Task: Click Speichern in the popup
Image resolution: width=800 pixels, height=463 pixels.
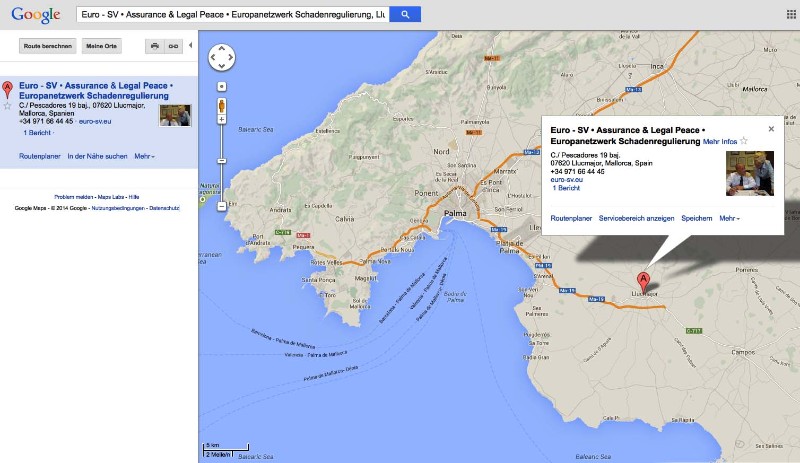Action: 696,218
